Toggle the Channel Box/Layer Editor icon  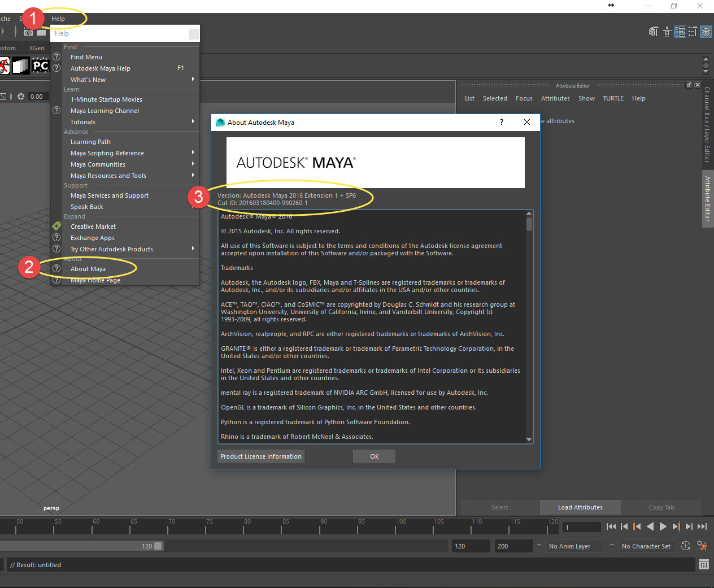(706, 32)
